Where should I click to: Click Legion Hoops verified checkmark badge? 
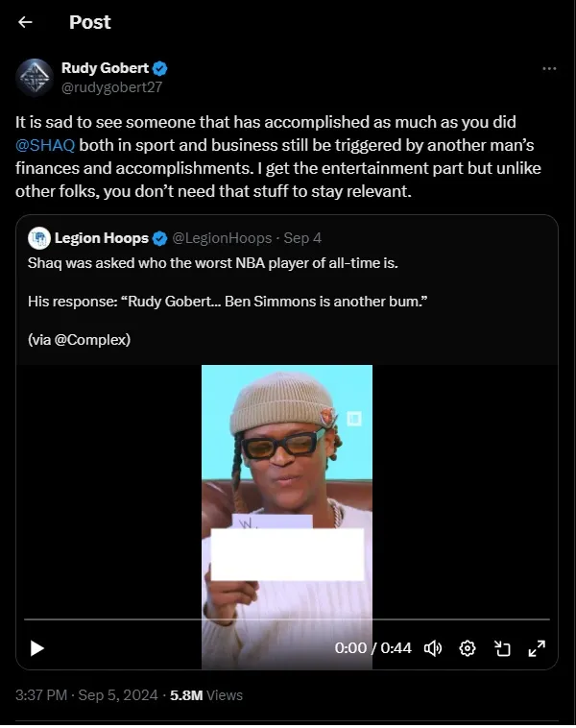tap(159, 238)
